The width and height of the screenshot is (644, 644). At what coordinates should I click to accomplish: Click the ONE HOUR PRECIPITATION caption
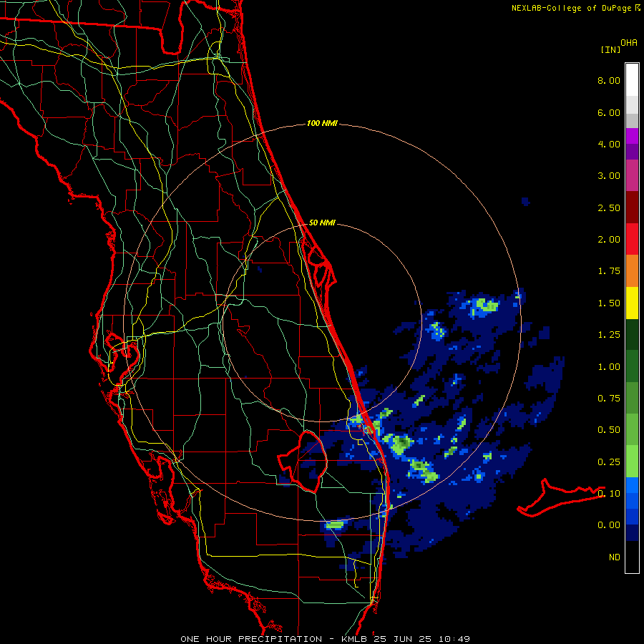coord(251,639)
